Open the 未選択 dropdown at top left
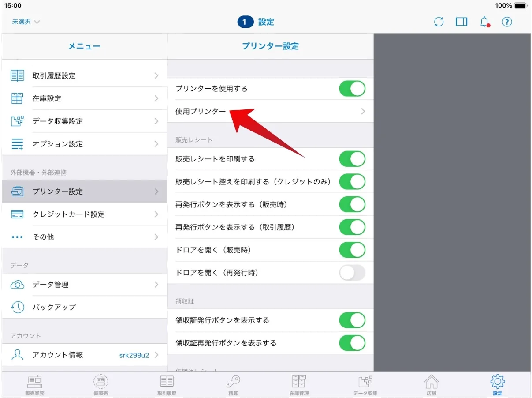 [x=26, y=22]
